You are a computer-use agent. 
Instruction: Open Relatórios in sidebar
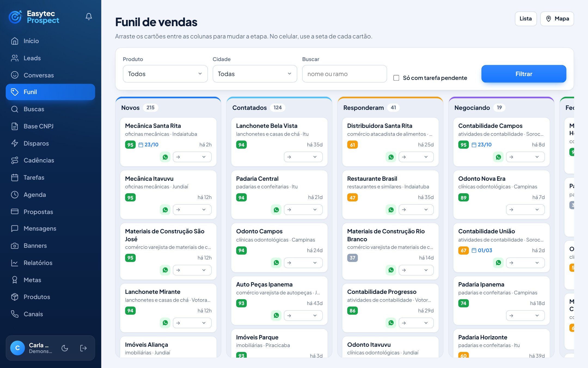(50, 263)
